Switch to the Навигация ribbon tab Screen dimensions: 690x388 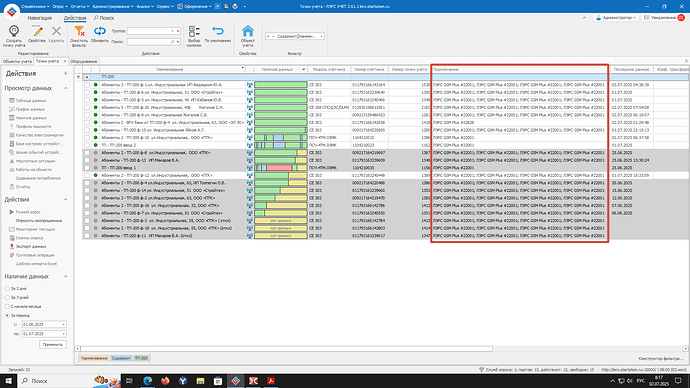pyautogui.click(x=40, y=18)
